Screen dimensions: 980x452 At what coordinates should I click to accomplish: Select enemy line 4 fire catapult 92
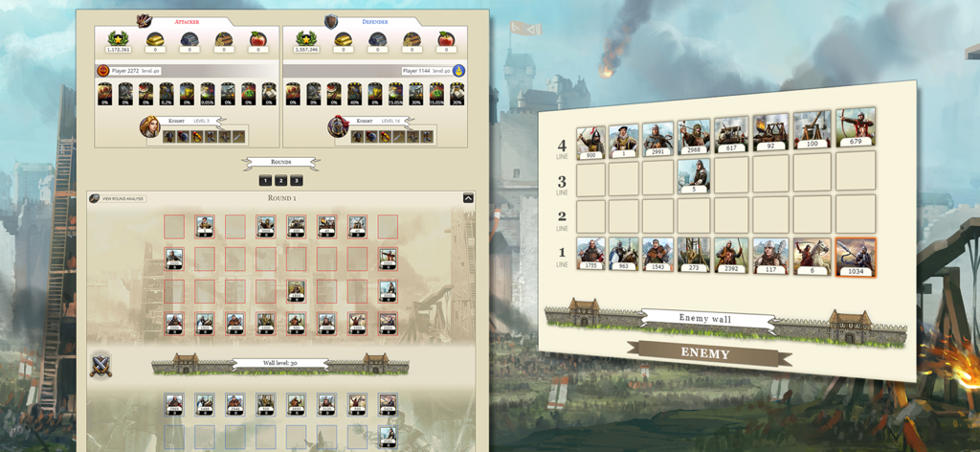point(770,132)
